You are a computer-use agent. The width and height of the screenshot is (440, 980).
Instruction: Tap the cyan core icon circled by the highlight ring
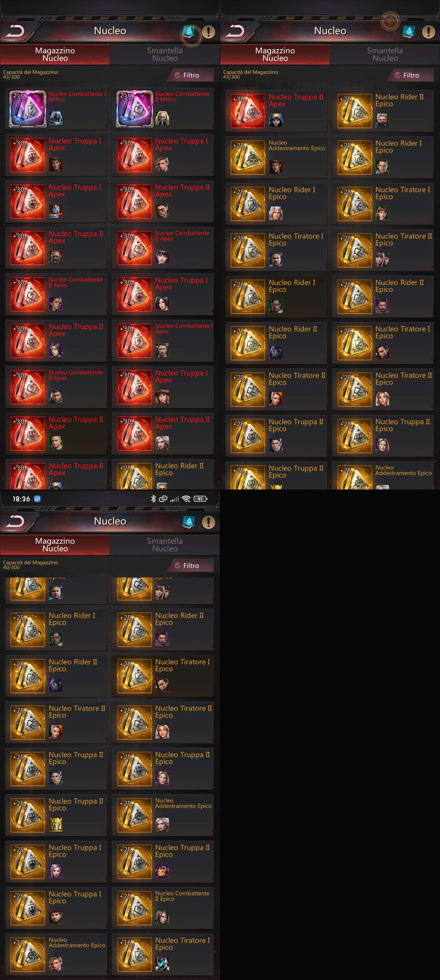click(x=189, y=32)
